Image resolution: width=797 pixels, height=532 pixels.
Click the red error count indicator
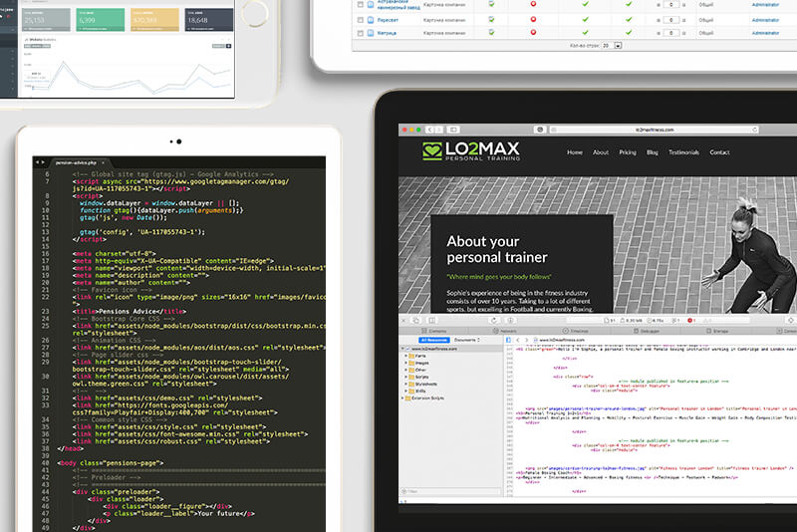coord(691,321)
